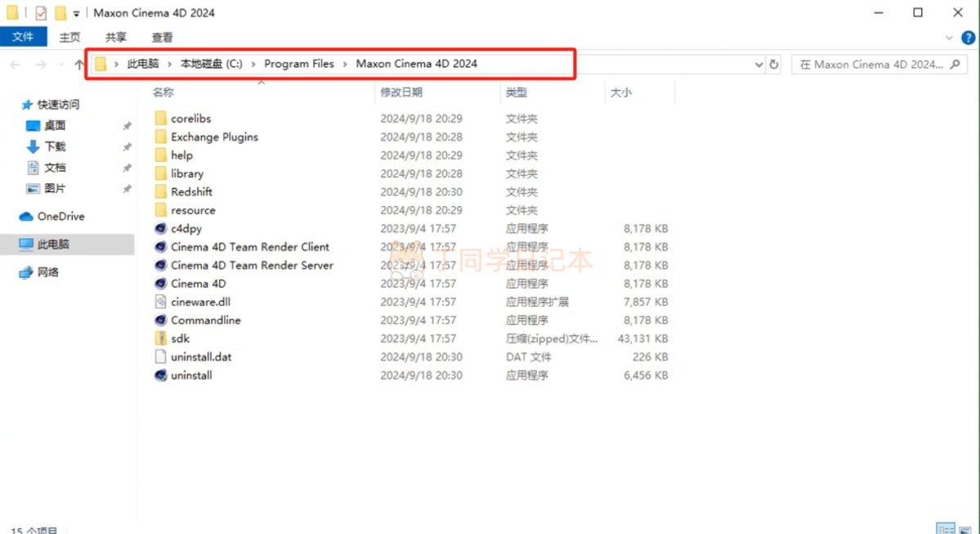Click the 43,131 KB size value
The image size is (980, 534).
642,339
